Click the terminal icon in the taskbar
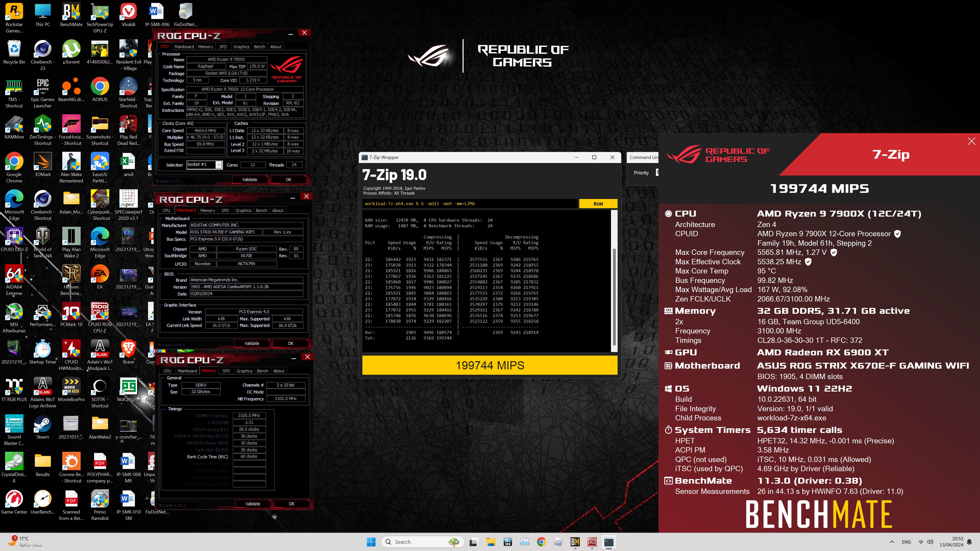The width and height of the screenshot is (980, 551). [609, 542]
